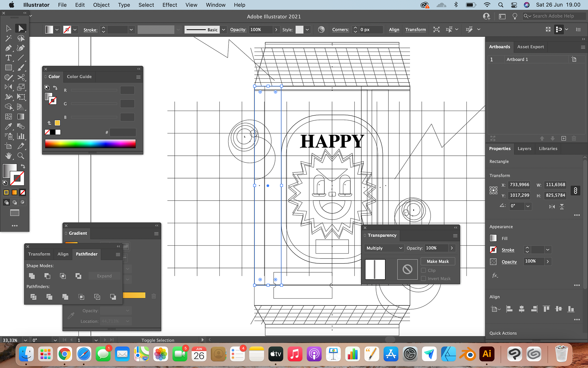Open the Multiply blending mode dropdown
The width and height of the screenshot is (588, 368).
(x=384, y=248)
